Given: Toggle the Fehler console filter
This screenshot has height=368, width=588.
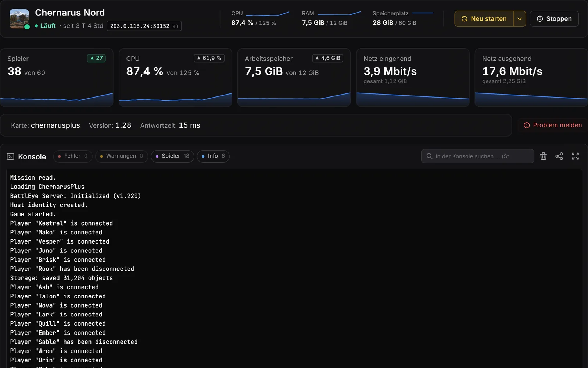Looking at the screenshot, I should [x=73, y=156].
